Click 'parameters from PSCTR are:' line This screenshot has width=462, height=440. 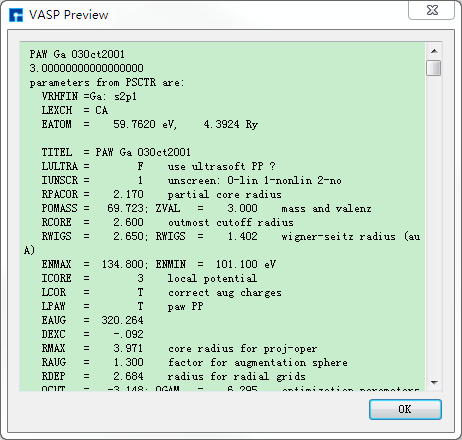click(107, 82)
